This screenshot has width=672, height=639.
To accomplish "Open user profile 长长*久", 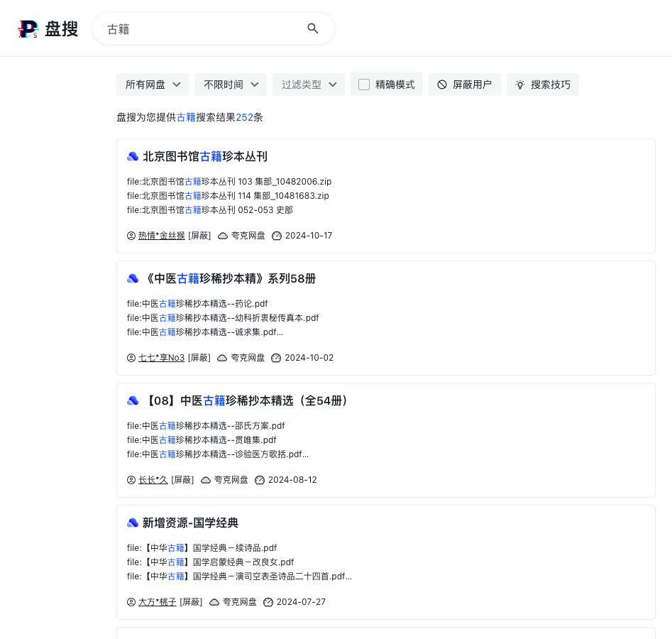I will coord(153,480).
